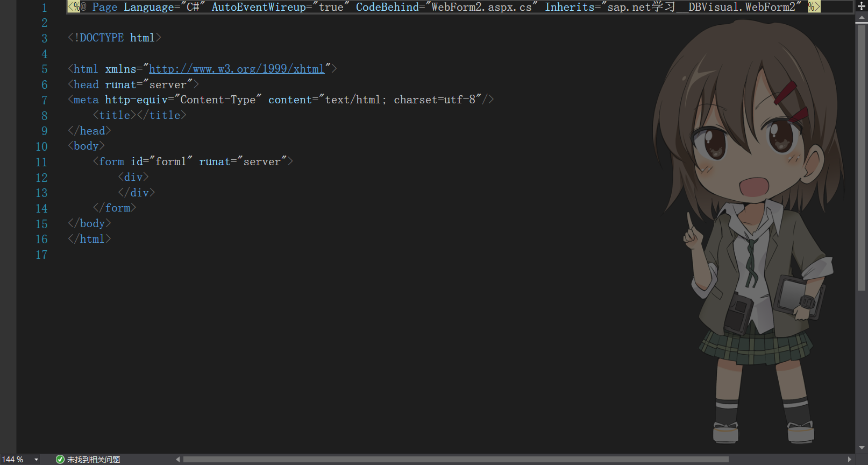Click line number 17 in the gutter
The height and width of the screenshot is (465, 868).
41,255
